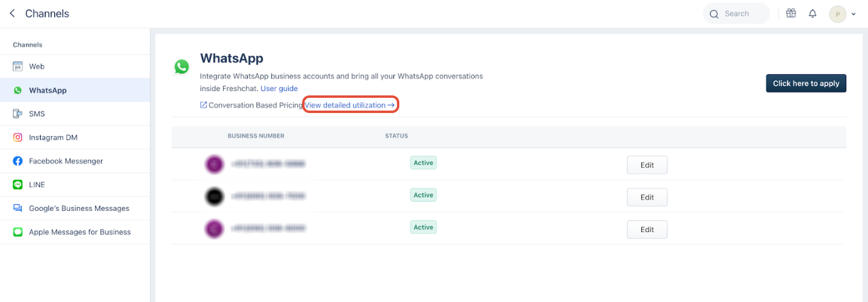Screen dimensions: 868x302
Task: Open the profile avatar P
Action: coord(838,14)
